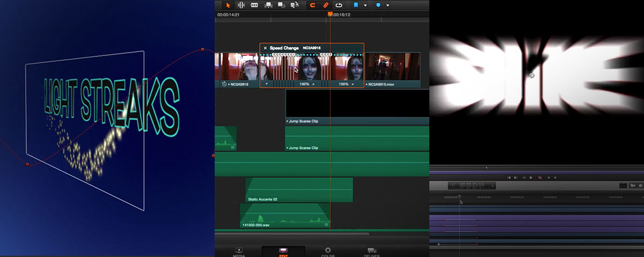
Task: Add a blue flag to clip
Action: [x=356, y=5]
